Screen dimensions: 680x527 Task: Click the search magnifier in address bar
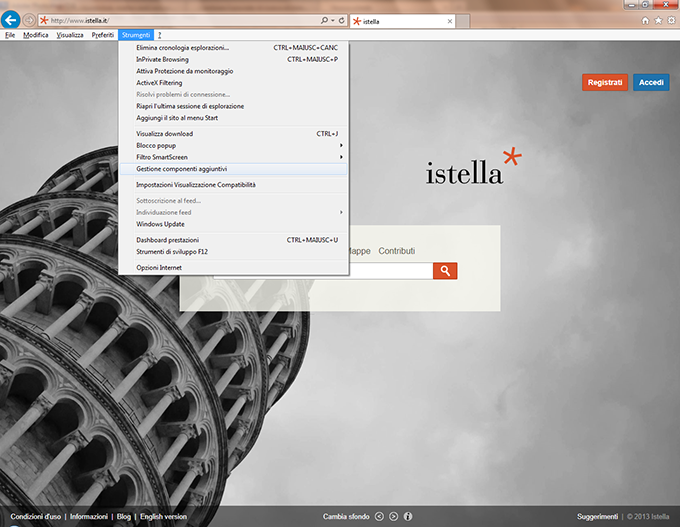pos(324,20)
